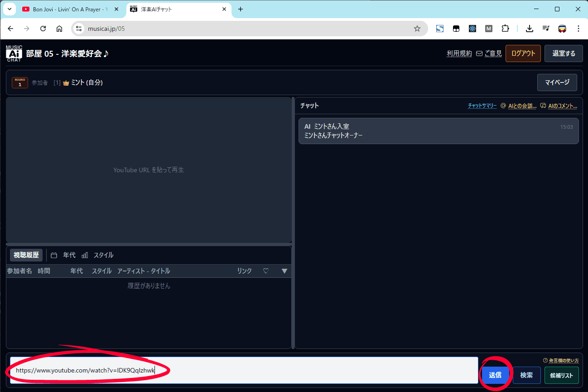Click the crown icon beside ミント

(x=66, y=83)
